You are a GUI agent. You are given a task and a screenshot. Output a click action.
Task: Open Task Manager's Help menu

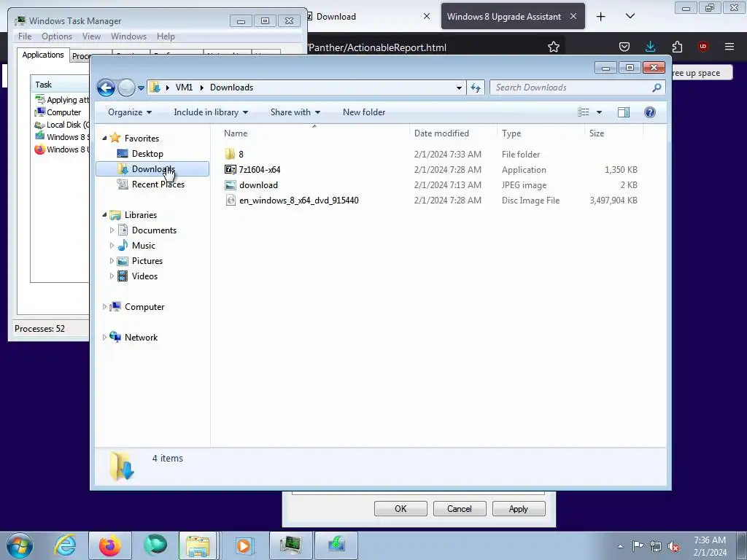[166, 36]
